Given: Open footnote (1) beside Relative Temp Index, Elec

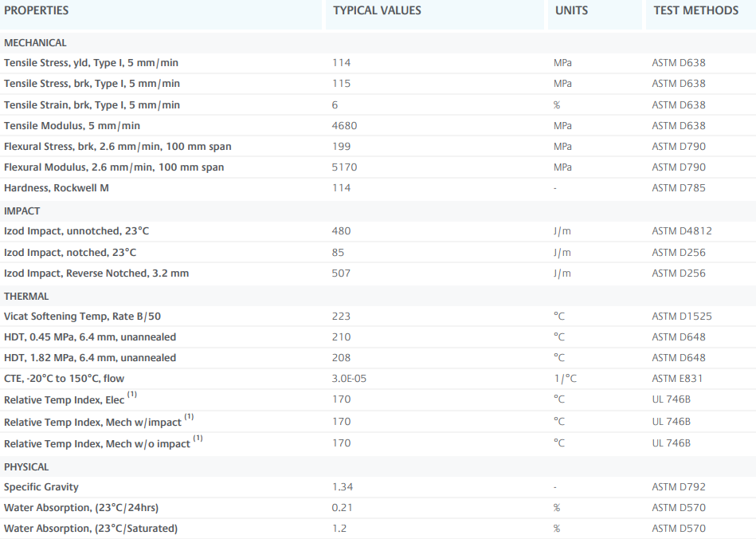Looking at the screenshot, I should tap(132, 395).
